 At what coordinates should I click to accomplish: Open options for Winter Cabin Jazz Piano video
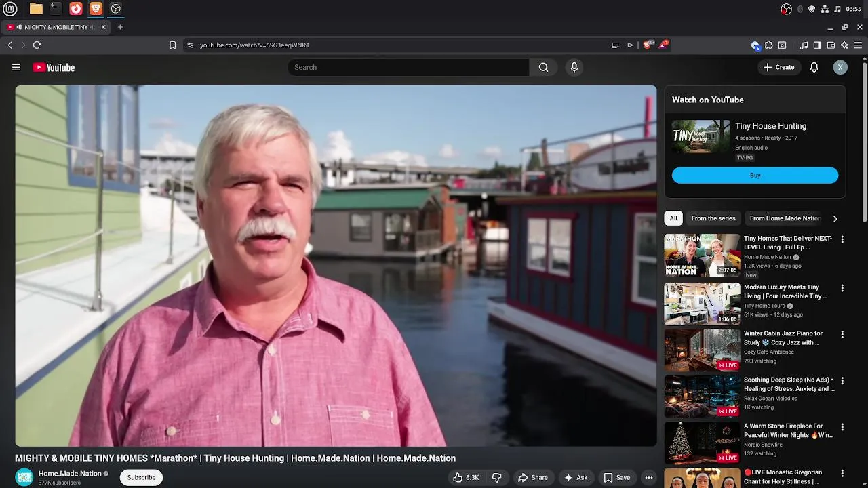(x=842, y=334)
